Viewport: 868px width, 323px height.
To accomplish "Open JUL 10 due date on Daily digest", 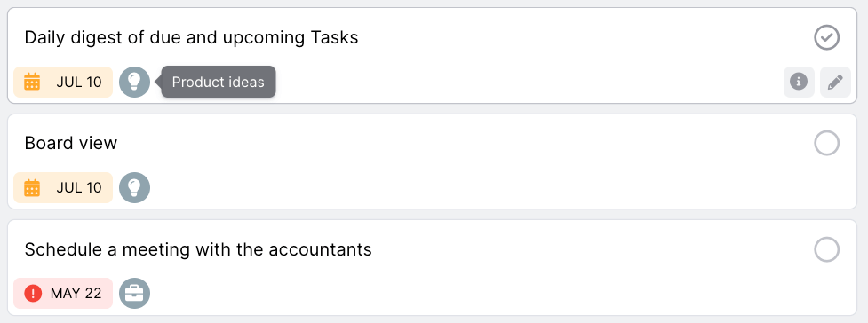I will (x=63, y=82).
